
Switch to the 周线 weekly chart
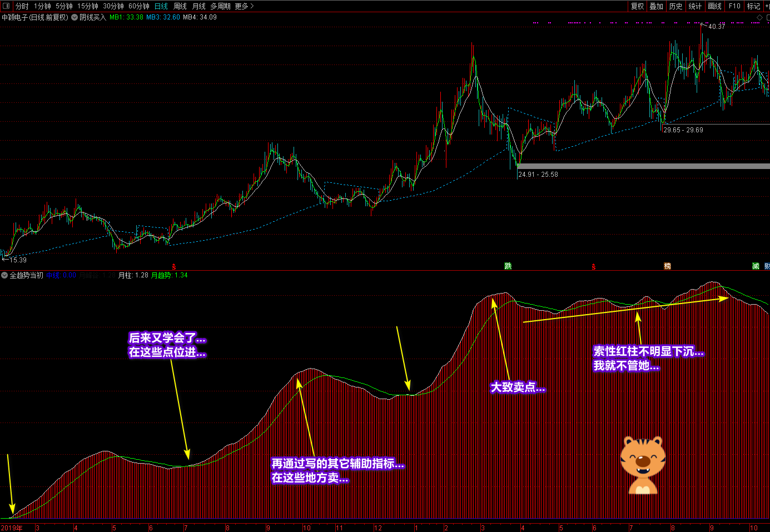point(180,6)
